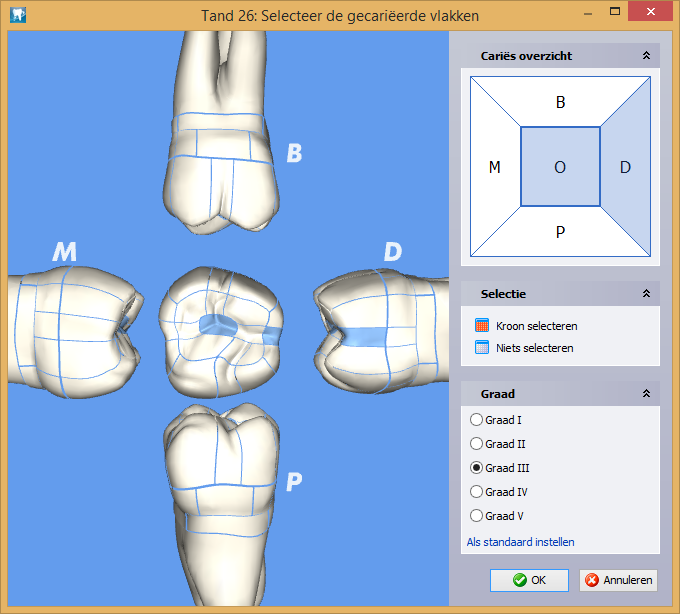Toggle the D surface in caries diagram

click(625, 167)
